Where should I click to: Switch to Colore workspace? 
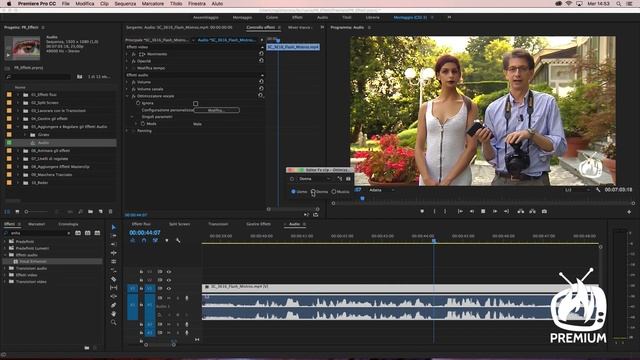(272, 18)
